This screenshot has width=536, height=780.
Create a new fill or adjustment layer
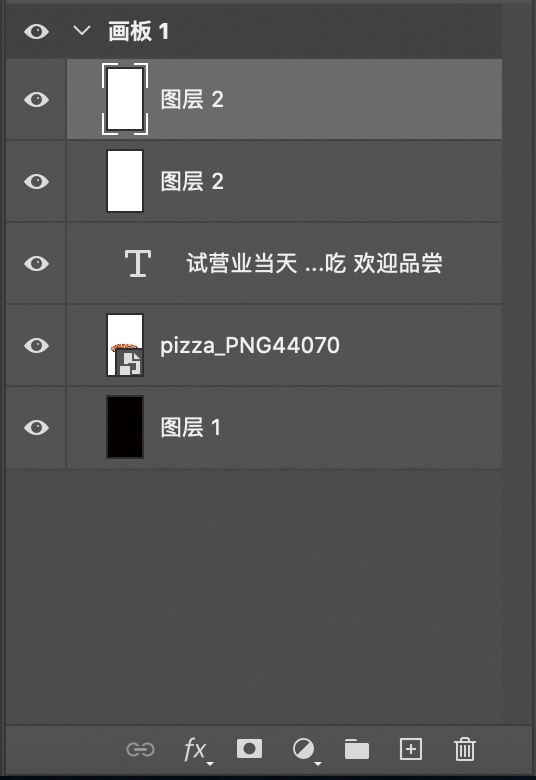tap(306, 750)
